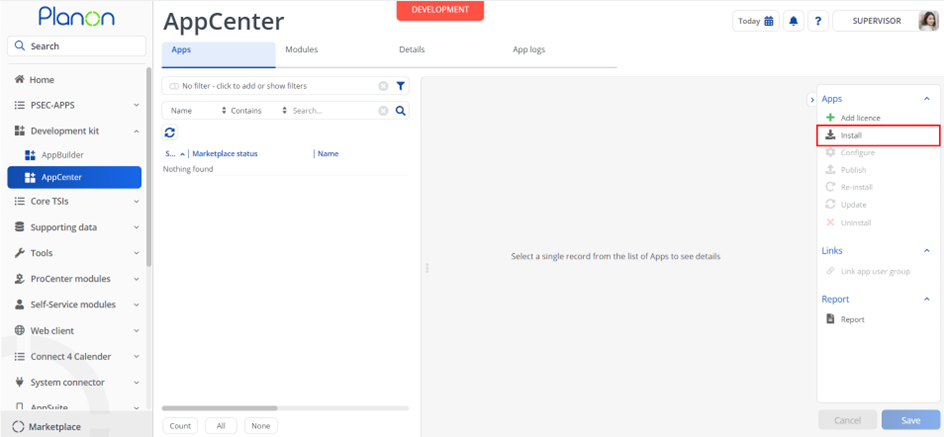Click the horizontal scrollbar under the Apps list
The height and width of the screenshot is (437, 944).
click(220, 408)
